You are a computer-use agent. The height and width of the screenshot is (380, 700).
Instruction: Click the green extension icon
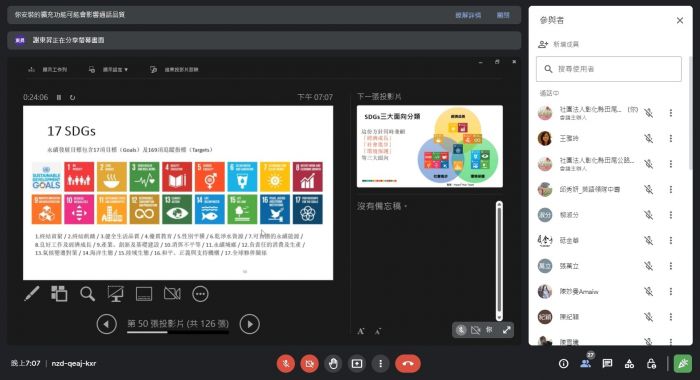(x=683, y=363)
